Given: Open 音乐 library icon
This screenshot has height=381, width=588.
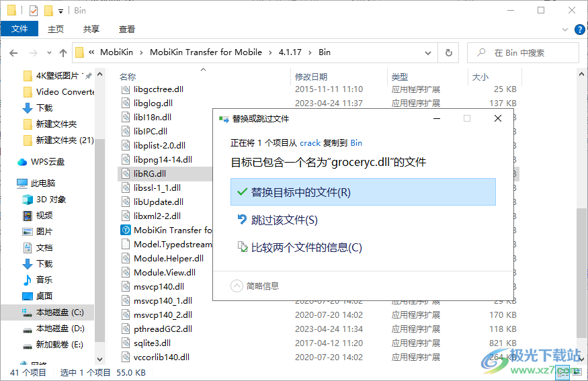Looking at the screenshot, I should (x=28, y=280).
